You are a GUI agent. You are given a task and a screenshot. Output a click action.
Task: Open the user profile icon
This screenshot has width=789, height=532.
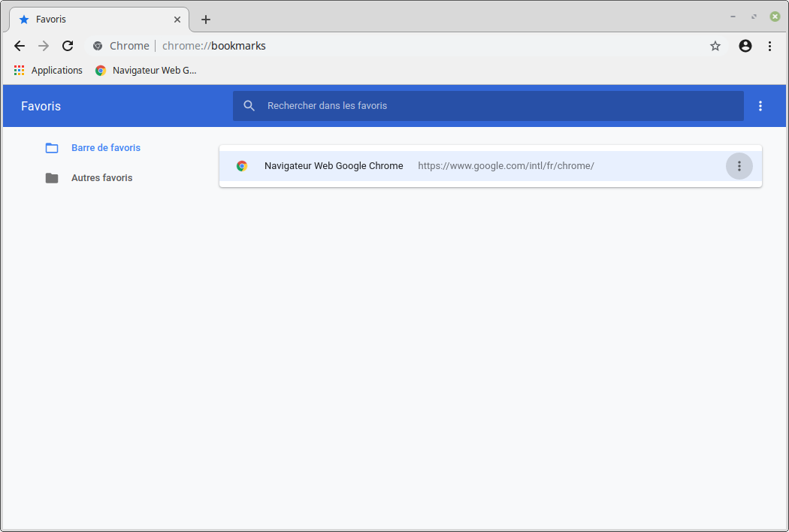click(745, 46)
